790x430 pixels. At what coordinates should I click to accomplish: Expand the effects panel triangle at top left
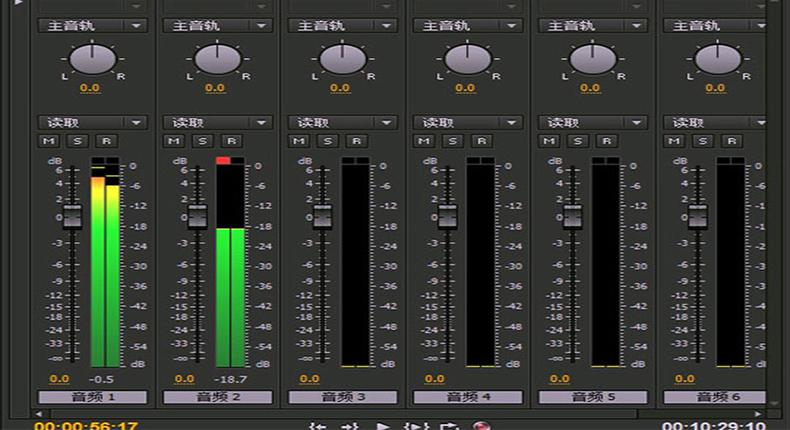pos(17,3)
